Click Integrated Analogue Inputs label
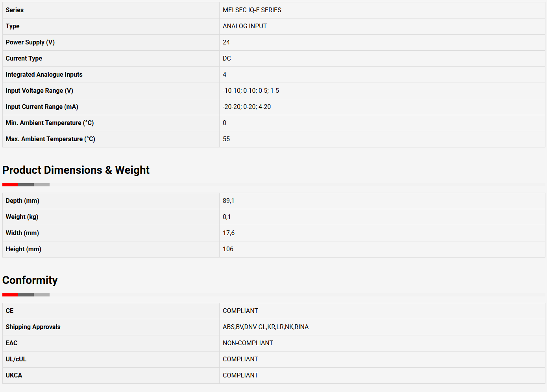Viewport: 547px width, 392px height. 44,75
